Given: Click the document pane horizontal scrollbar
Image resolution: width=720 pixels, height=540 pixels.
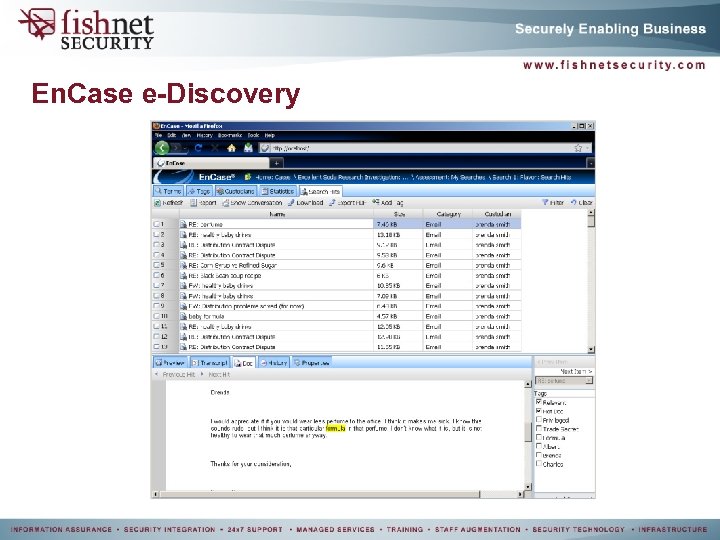Looking at the screenshot, I should click(x=320, y=494).
